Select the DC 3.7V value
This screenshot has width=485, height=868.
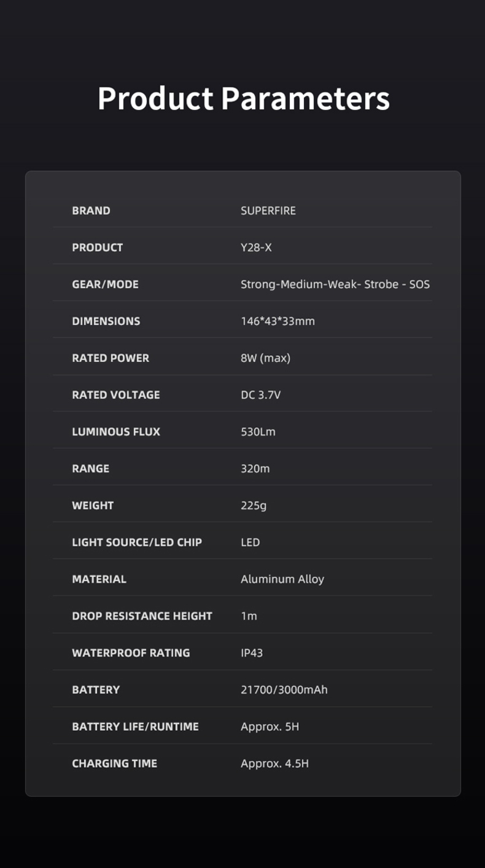click(260, 395)
